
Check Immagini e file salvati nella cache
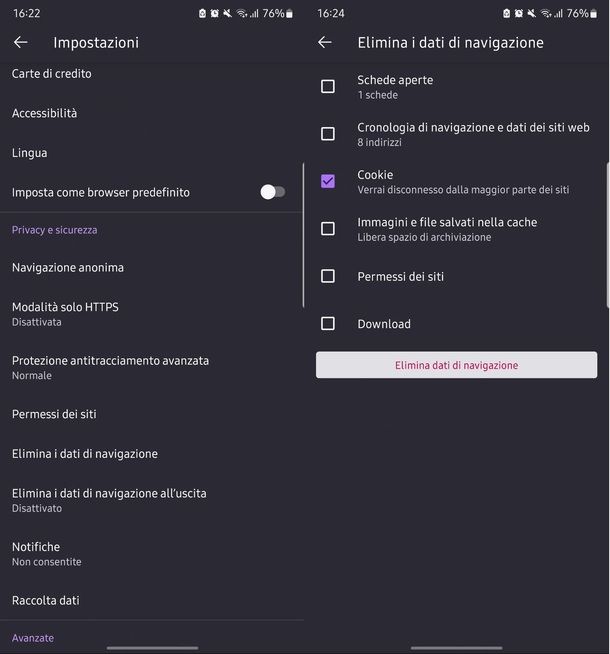click(328, 229)
